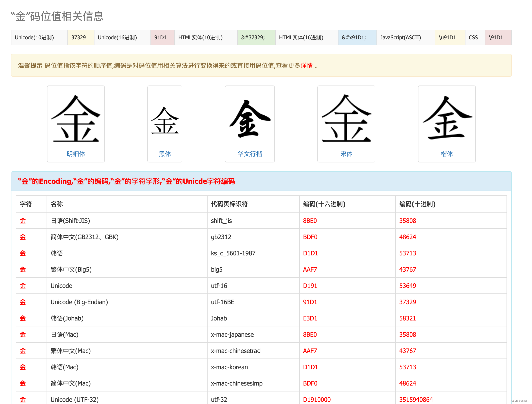Click the HTML实体(10进制) label cell
Viewport: 532px width, 404px height.
(206, 37)
